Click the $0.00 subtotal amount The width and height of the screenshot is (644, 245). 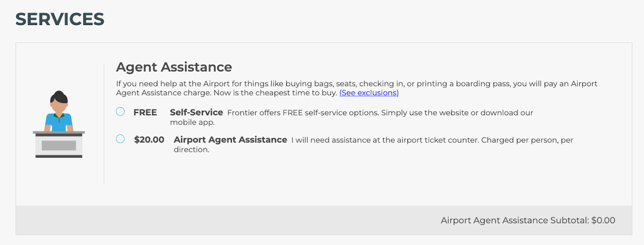point(603,220)
